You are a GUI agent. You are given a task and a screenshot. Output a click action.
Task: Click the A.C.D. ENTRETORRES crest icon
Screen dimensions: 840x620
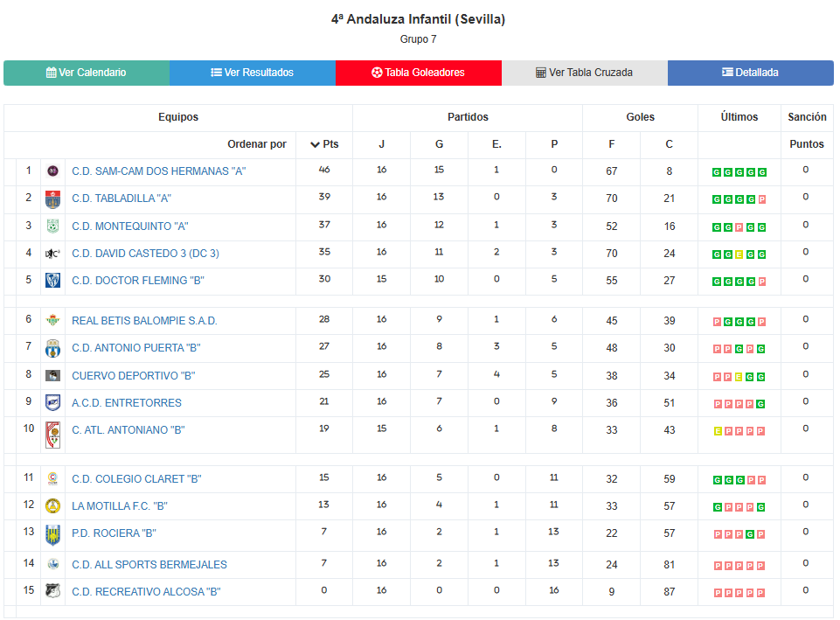tap(52, 403)
